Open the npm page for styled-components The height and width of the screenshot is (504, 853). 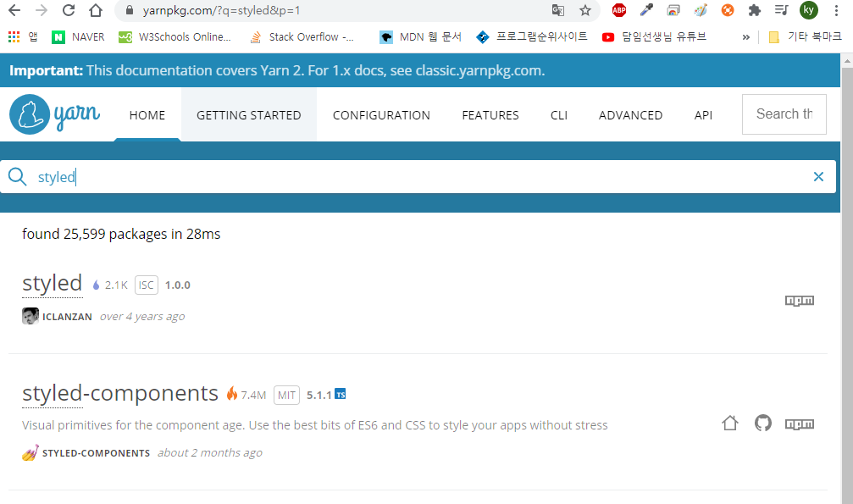799,424
